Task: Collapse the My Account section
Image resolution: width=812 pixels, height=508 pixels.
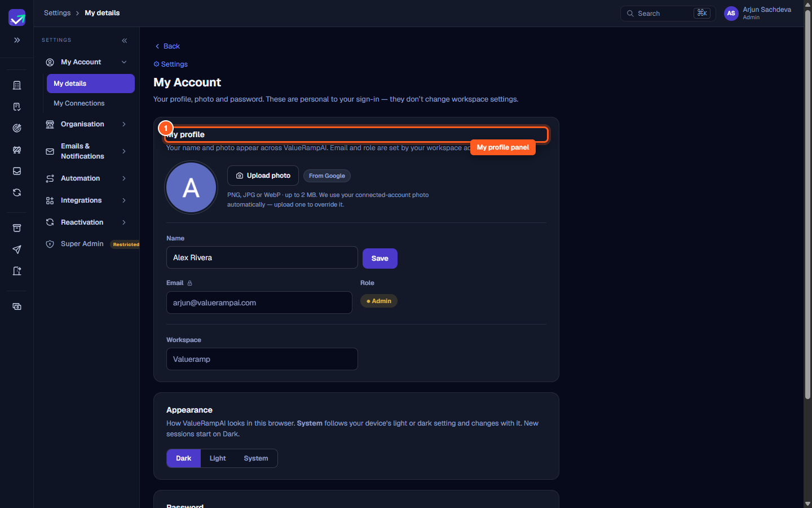Action: 124,62
